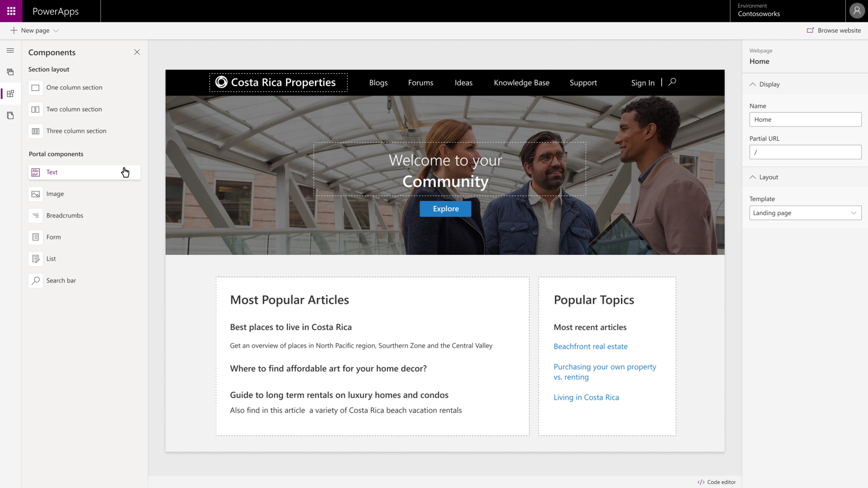The image size is (868, 488).
Task: Open the Code editor
Action: click(717, 481)
